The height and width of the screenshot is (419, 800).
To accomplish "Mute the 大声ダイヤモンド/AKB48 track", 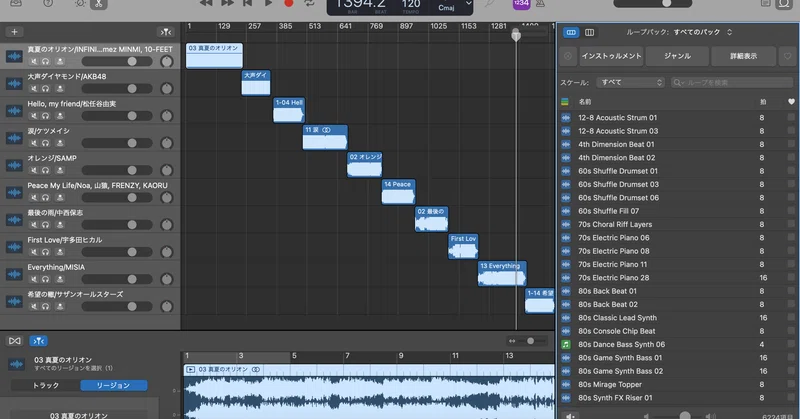I will 34,88.
